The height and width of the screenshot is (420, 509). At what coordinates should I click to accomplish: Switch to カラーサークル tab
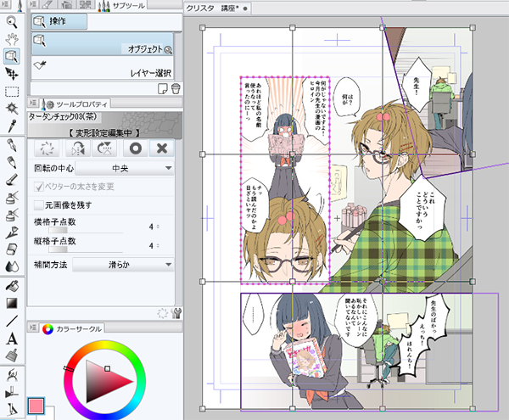point(73,328)
